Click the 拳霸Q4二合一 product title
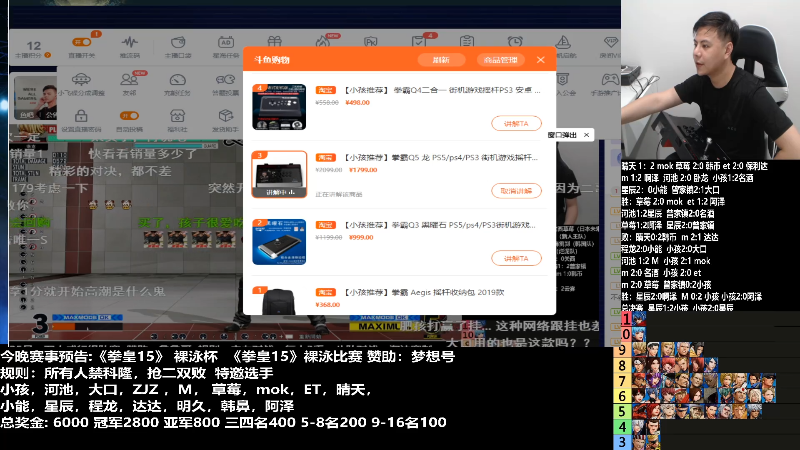The width and height of the screenshot is (800, 450). pyautogui.click(x=441, y=90)
